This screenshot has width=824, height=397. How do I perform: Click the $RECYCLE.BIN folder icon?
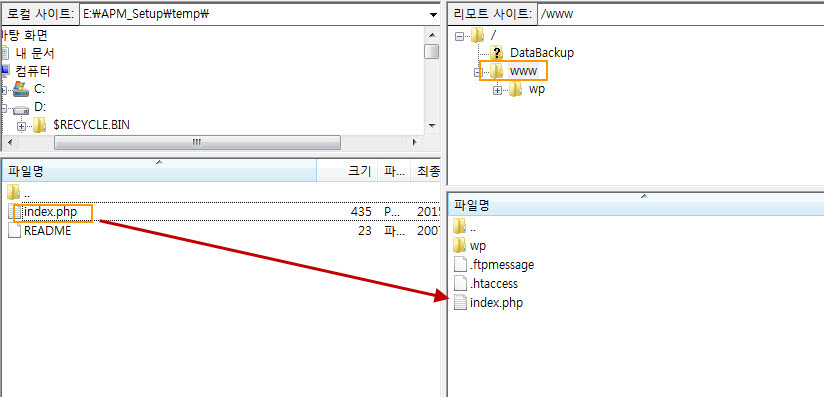[39, 125]
